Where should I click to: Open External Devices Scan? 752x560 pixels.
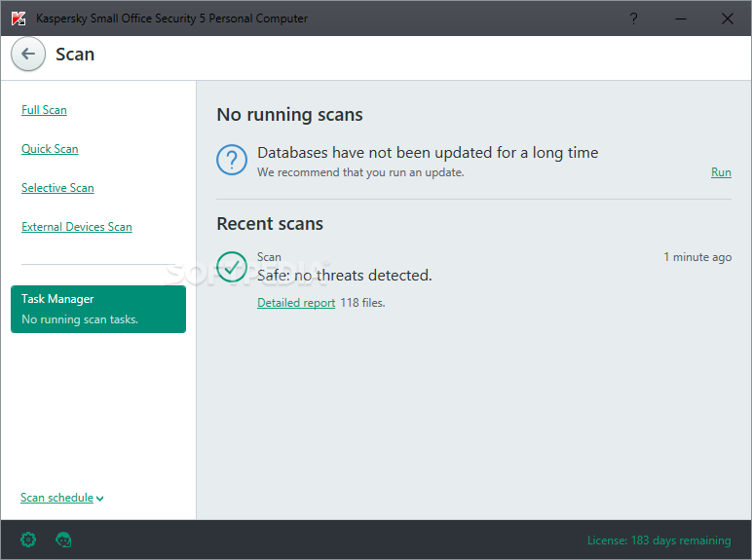pyautogui.click(x=77, y=226)
